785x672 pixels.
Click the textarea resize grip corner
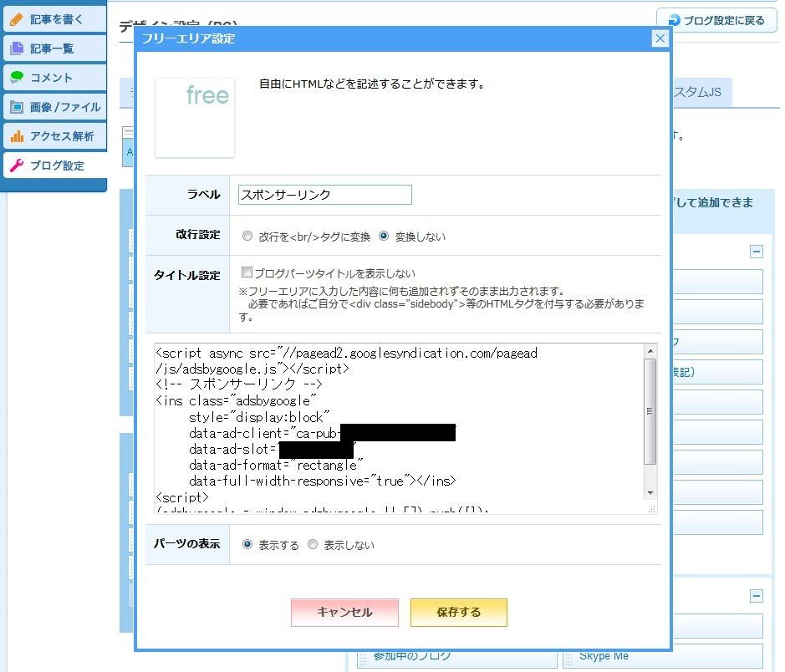click(x=651, y=509)
